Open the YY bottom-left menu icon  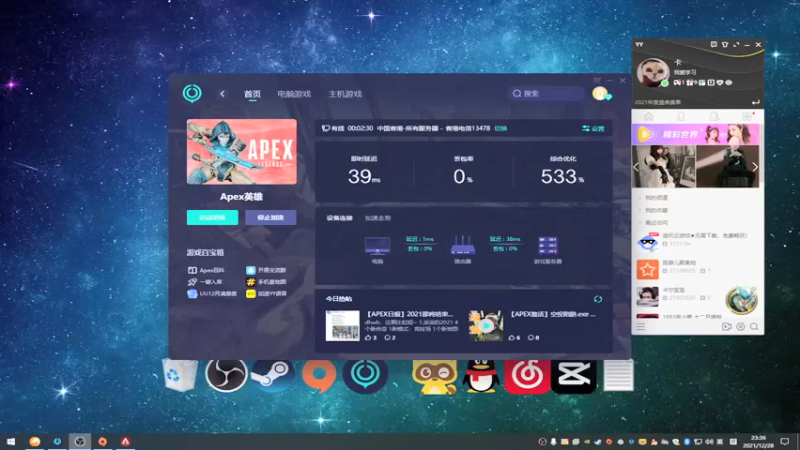[x=641, y=327]
